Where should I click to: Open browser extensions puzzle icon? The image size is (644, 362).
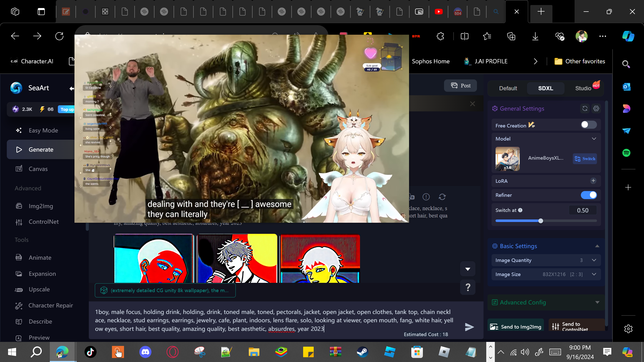pos(440,36)
